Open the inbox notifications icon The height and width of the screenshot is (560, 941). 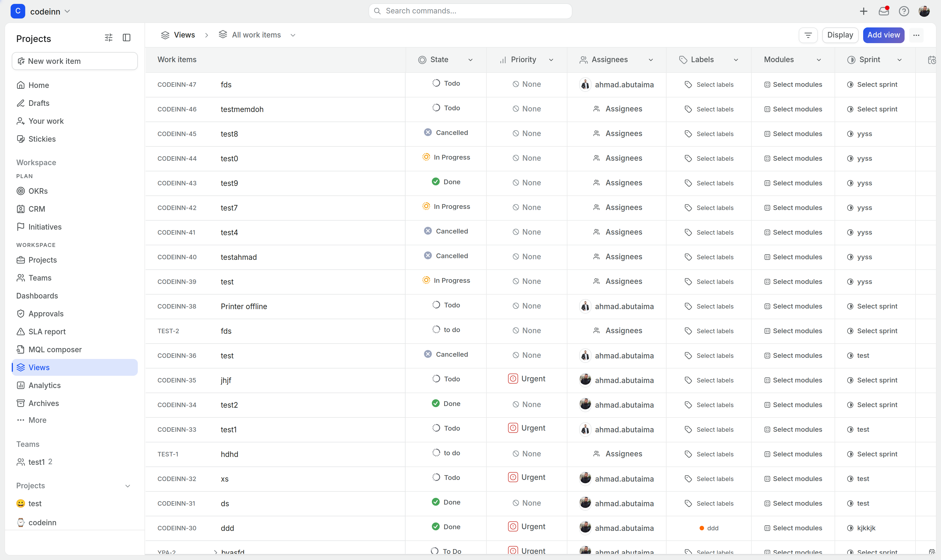884,11
